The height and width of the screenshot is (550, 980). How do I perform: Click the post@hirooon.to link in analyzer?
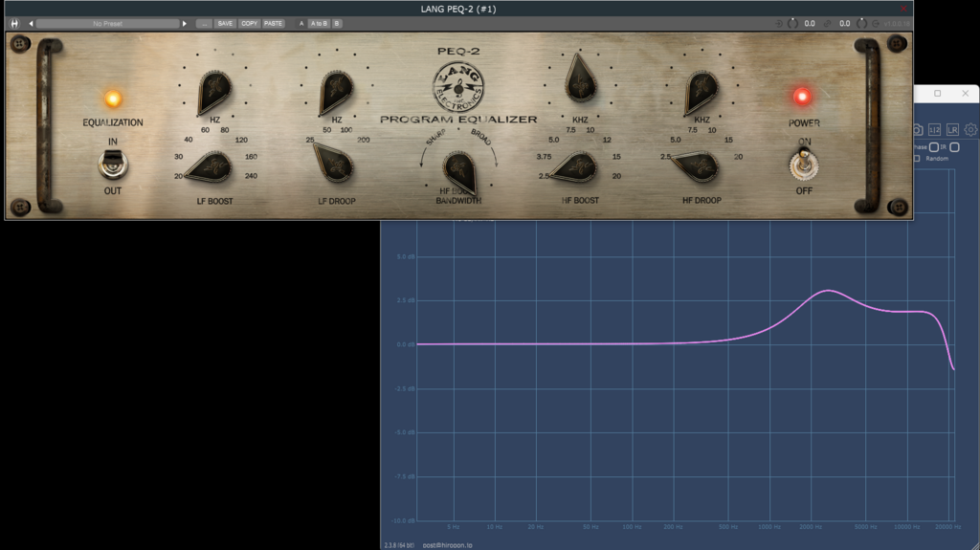448,545
